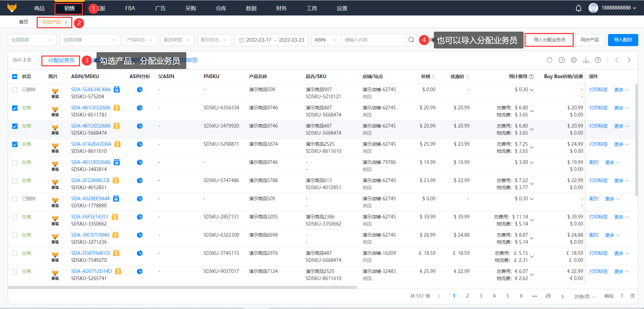644x309 pixels.
Task: Click the blue 导入配对 button
Action: click(623, 40)
